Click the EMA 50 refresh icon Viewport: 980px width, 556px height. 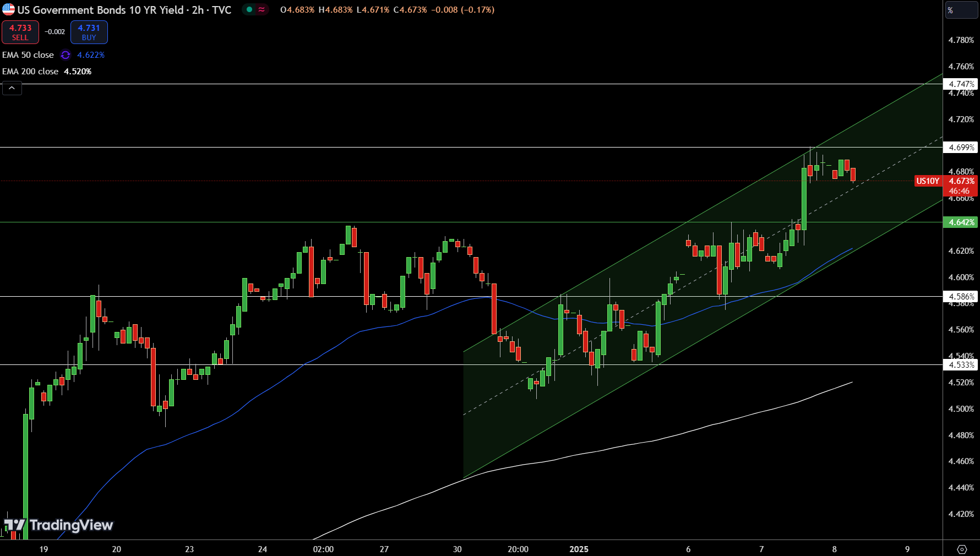66,55
